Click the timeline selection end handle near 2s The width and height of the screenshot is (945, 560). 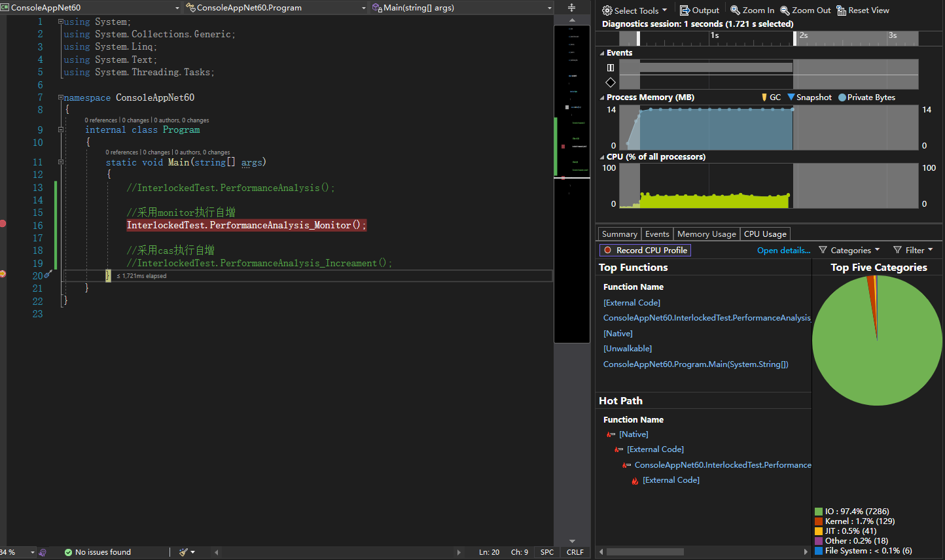click(794, 38)
